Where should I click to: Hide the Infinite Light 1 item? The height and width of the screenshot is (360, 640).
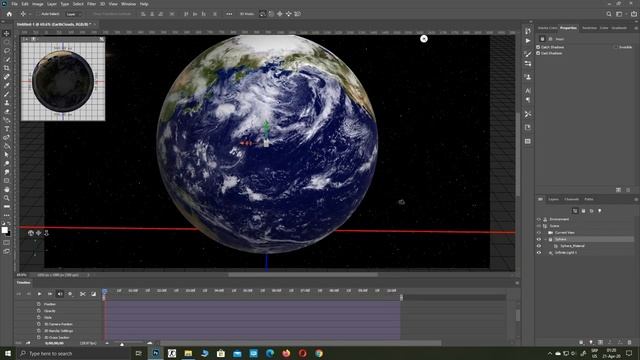click(x=538, y=253)
